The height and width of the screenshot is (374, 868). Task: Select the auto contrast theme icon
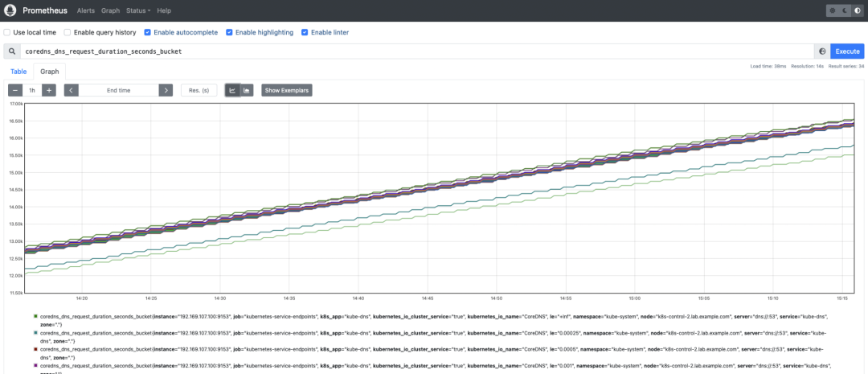857,10
